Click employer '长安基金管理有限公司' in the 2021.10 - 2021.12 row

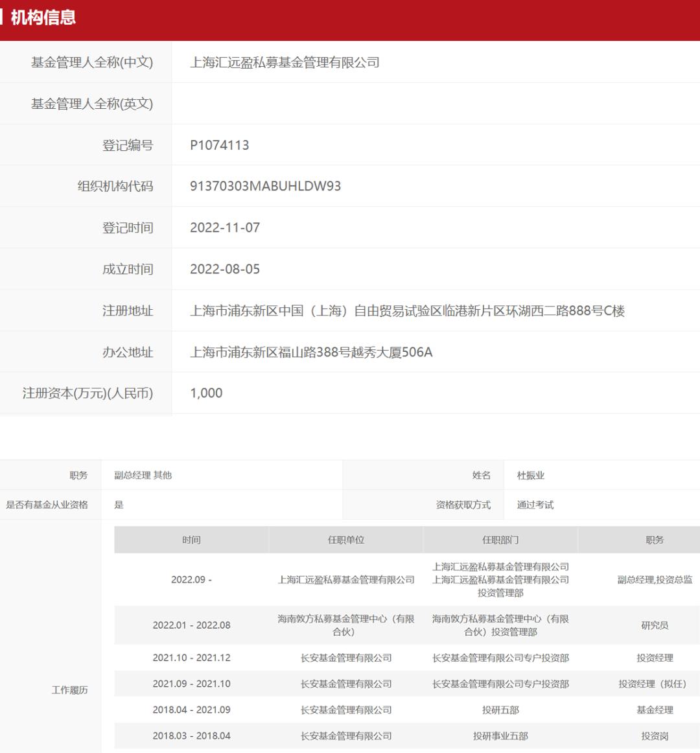pyautogui.click(x=346, y=658)
